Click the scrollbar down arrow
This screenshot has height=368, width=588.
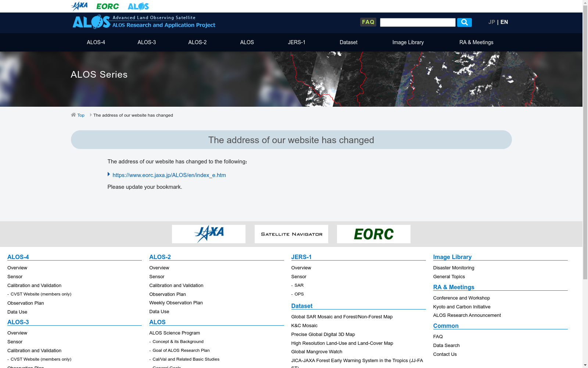[x=585, y=365]
